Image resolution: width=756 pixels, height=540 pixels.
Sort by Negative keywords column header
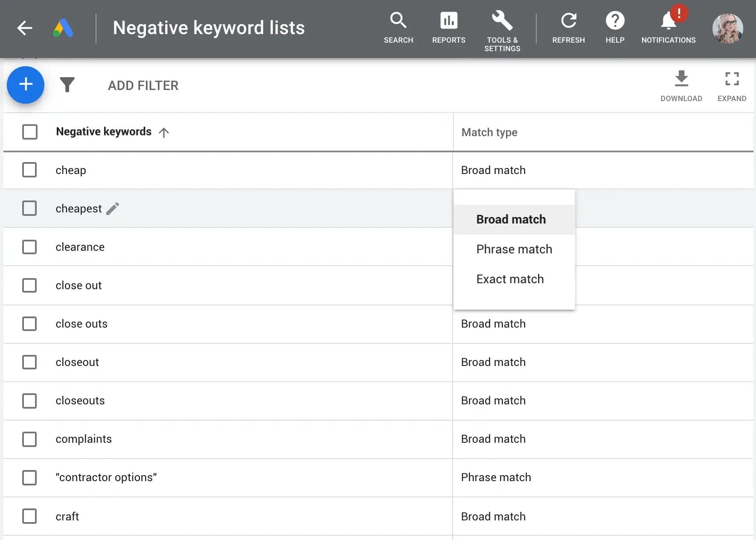click(104, 132)
